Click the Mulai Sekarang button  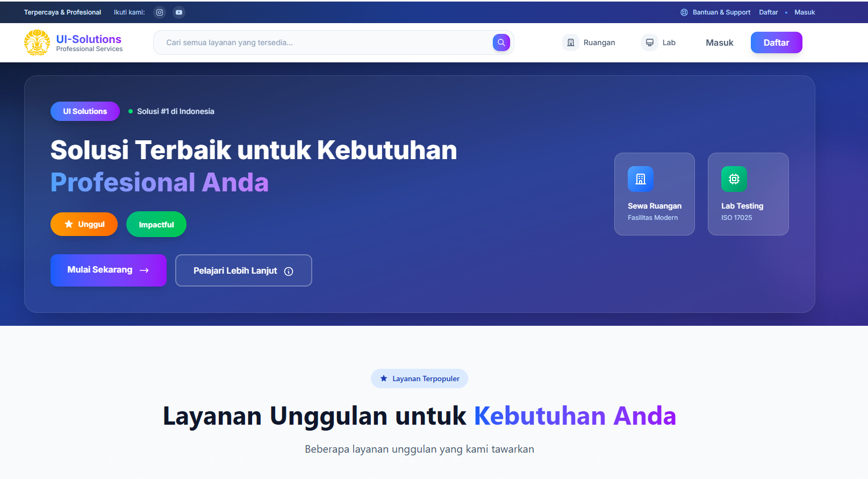109,270
